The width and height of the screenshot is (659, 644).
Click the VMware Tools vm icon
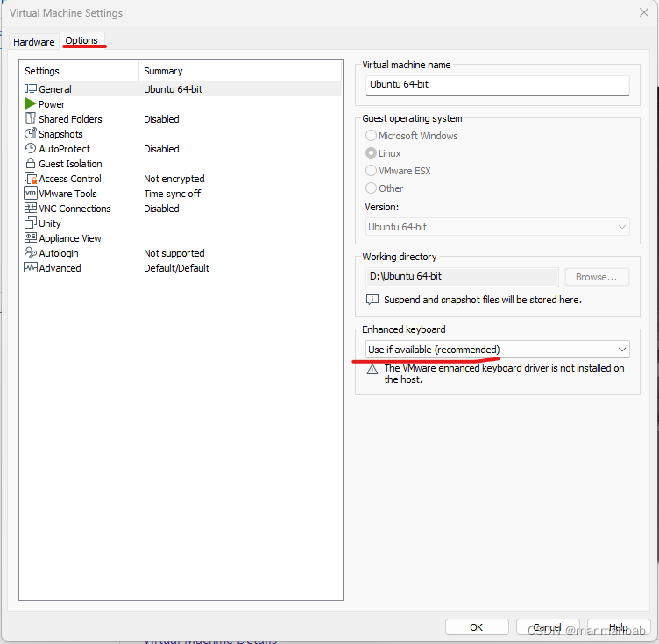click(x=31, y=193)
